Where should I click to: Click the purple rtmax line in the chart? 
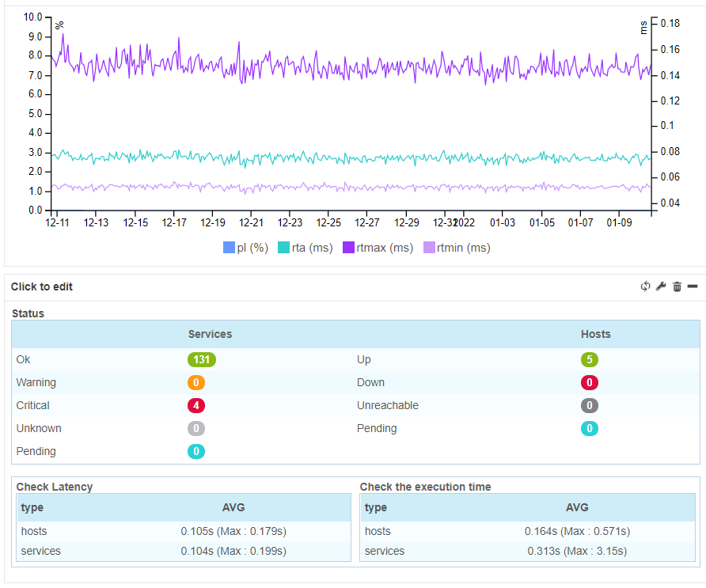point(351,68)
